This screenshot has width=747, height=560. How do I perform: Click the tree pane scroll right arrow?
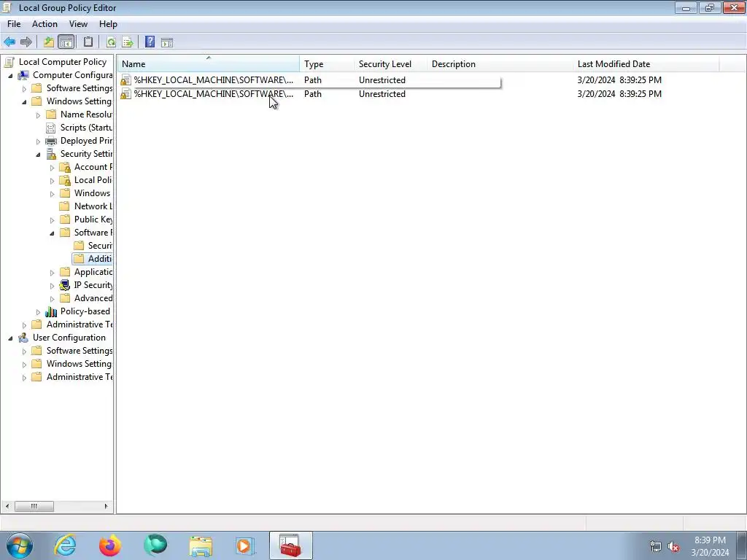click(x=106, y=506)
